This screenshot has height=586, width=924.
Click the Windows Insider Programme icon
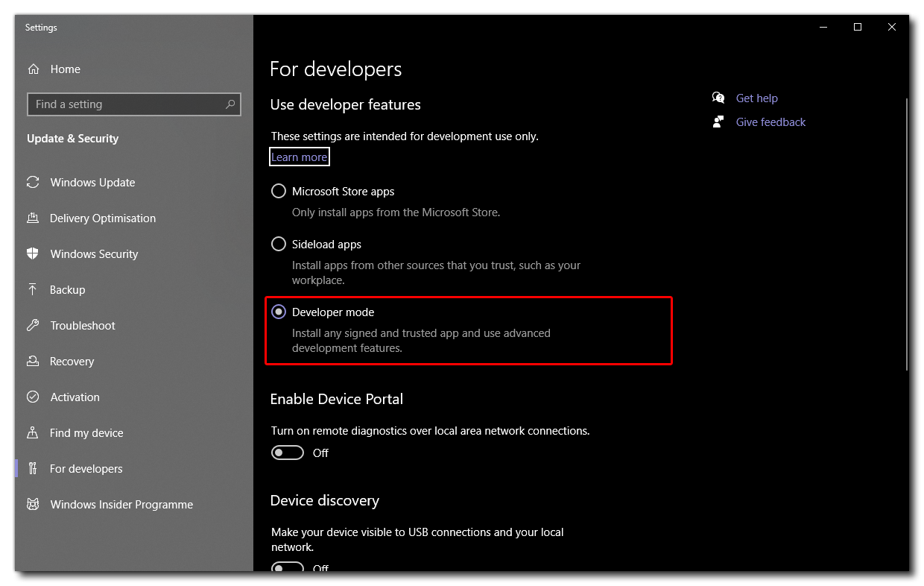(33, 505)
